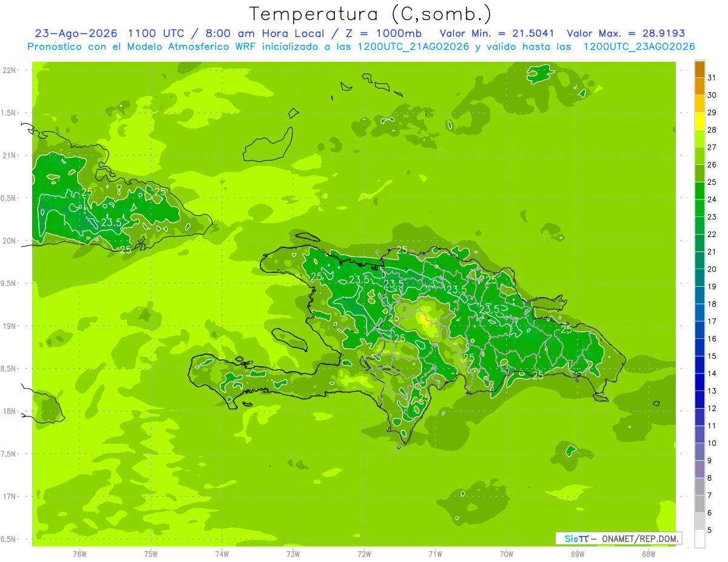728x562 pixels.
Task: Click the title "Temperatura (C,somb.)"
Action: pyautogui.click(x=370, y=14)
